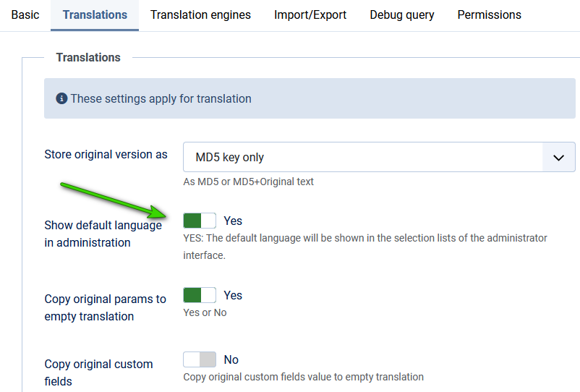Click the chevron arrow on Store original version select

558,157
